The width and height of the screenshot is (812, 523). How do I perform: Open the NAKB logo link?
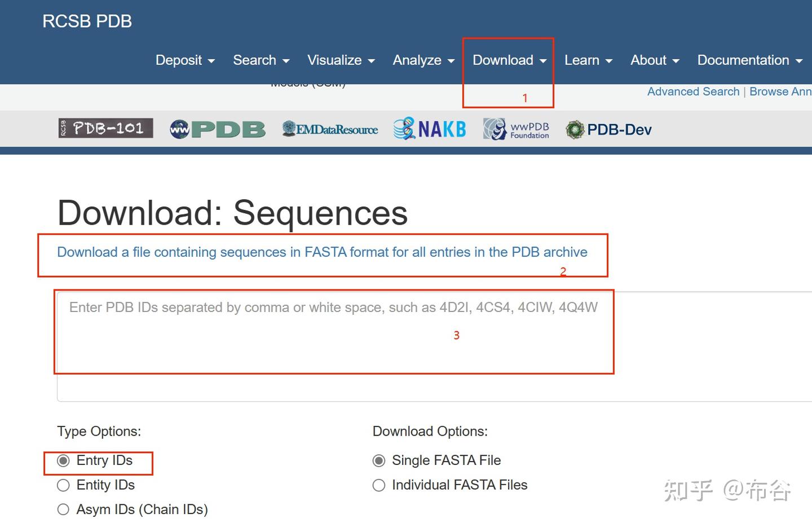tap(430, 129)
